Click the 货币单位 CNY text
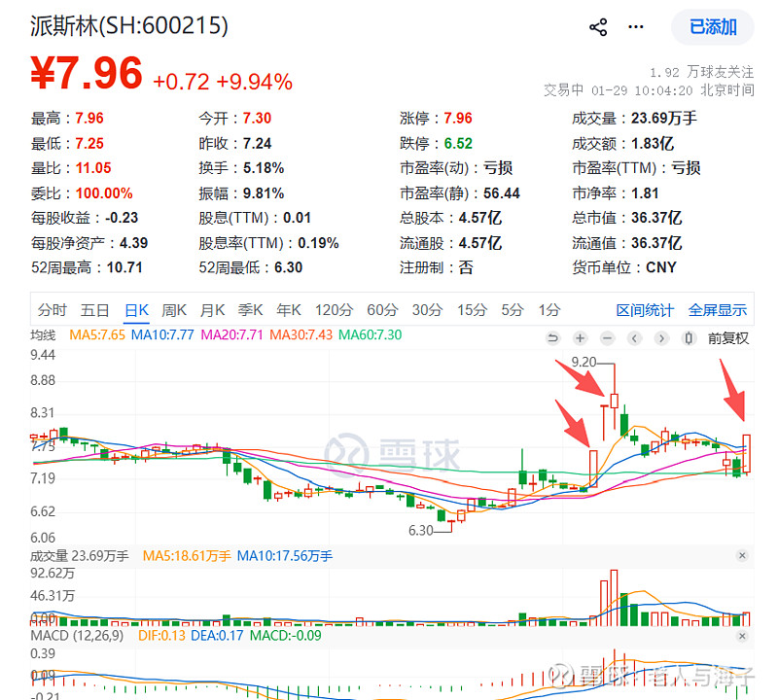This screenshot has height=700, width=778. [661, 267]
